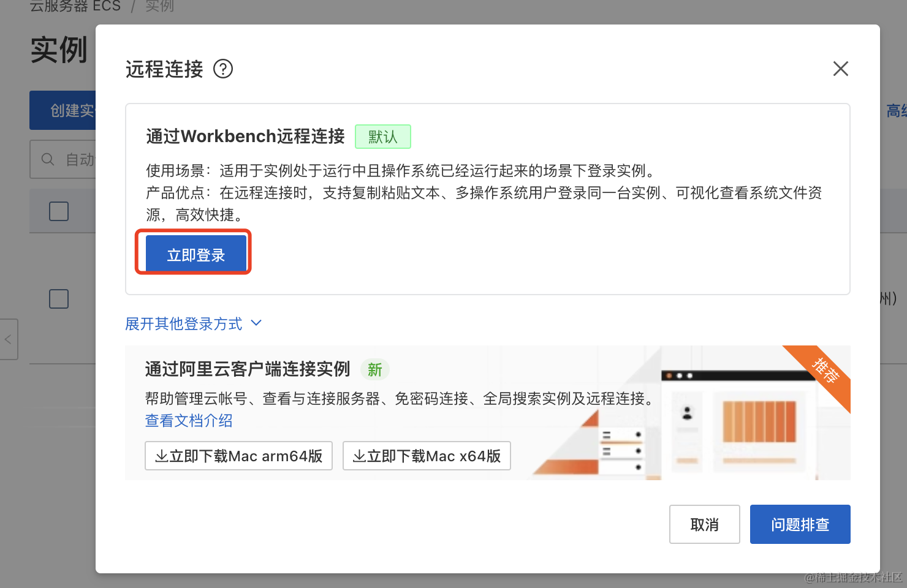907x588 pixels.
Task: Click the magnifier search icon
Action: pyautogui.click(x=48, y=160)
